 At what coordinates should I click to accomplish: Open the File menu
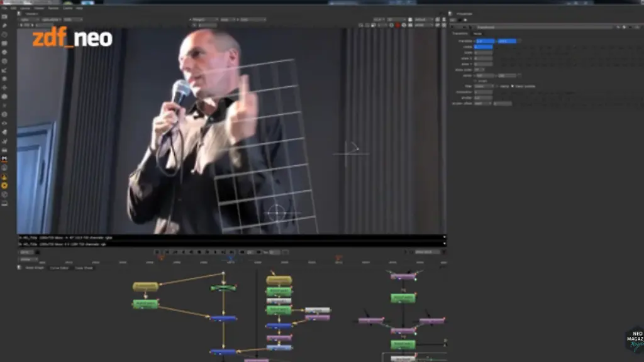click(4, 8)
